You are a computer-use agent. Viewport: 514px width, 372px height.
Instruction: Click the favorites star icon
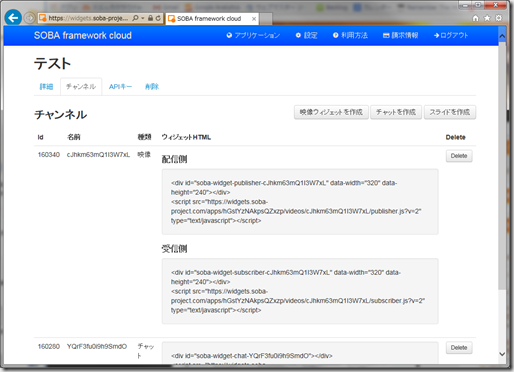tap(487, 18)
